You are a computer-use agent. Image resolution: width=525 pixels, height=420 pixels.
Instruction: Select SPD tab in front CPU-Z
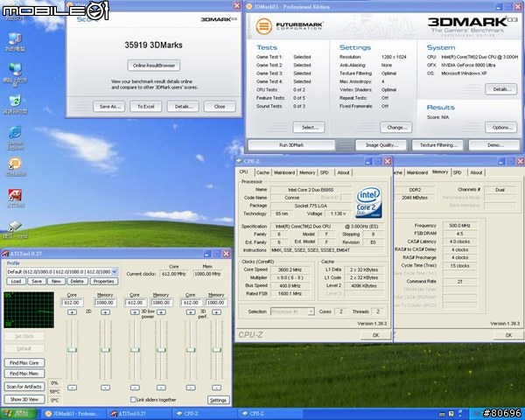[x=324, y=172]
